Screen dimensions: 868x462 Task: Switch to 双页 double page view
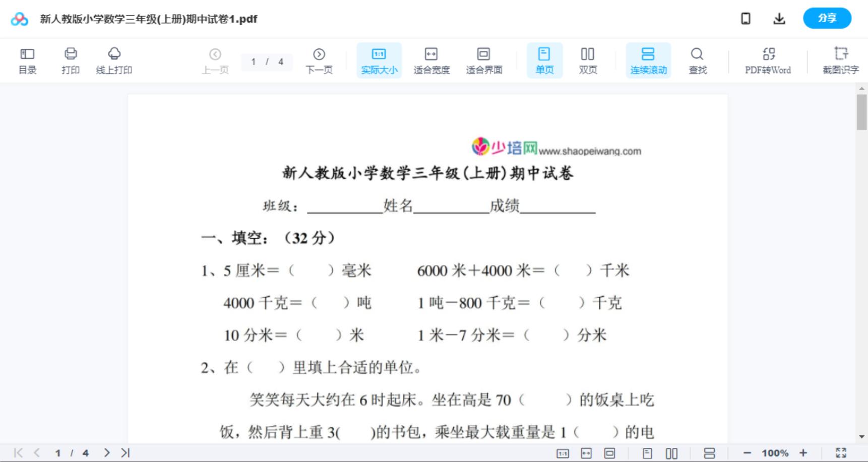coord(588,59)
